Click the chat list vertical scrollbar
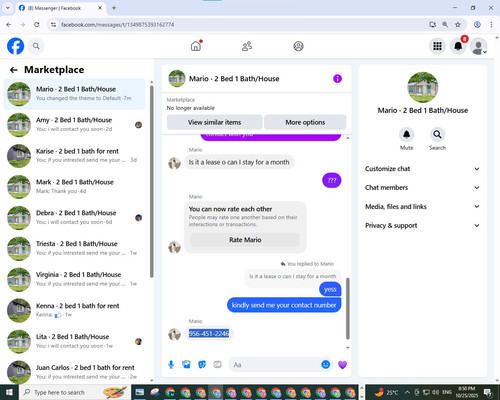Image resolution: width=500 pixels, height=400 pixels. pos(152,182)
